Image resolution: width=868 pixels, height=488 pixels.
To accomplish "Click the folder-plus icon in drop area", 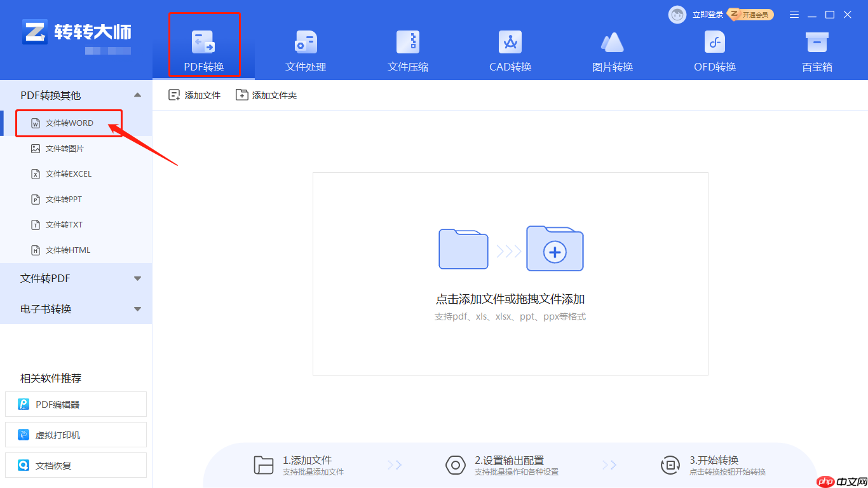I will (x=555, y=248).
